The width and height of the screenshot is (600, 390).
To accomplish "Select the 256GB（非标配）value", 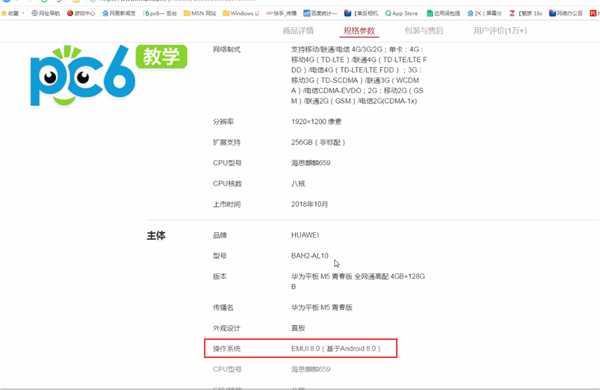I will click(x=318, y=142).
